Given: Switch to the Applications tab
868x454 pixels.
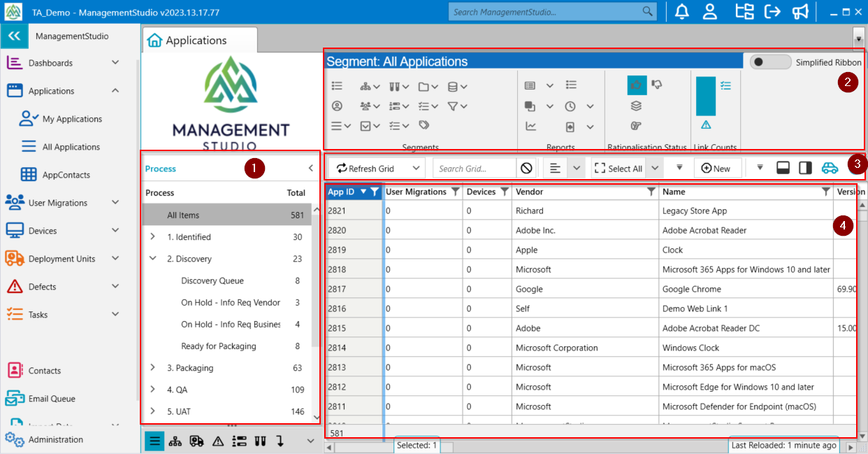Looking at the screenshot, I should [200, 40].
